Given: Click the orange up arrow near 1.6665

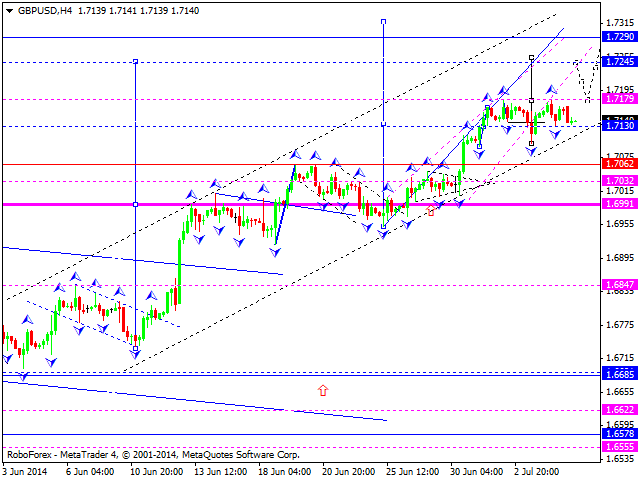Looking at the screenshot, I should coord(322,390).
